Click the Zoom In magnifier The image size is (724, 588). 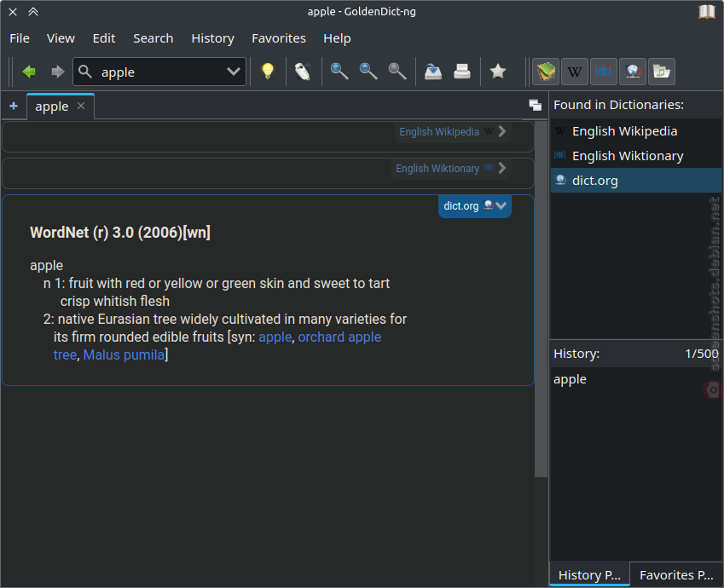click(339, 72)
